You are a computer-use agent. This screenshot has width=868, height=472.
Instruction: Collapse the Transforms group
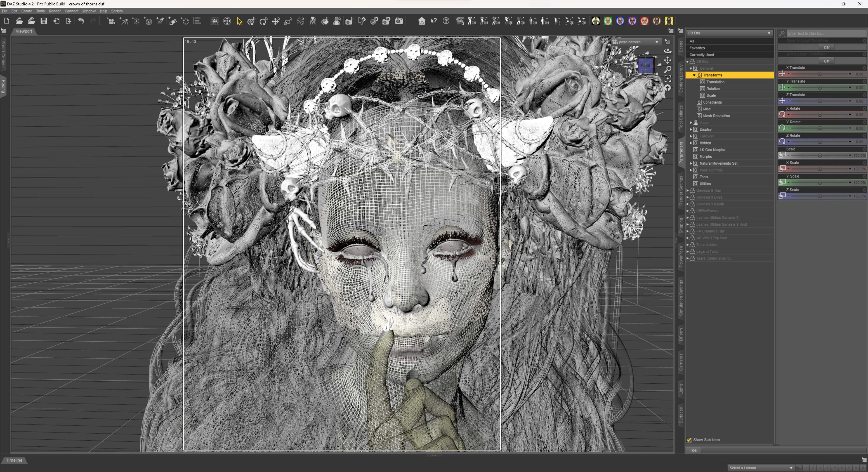click(x=694, y=75)
